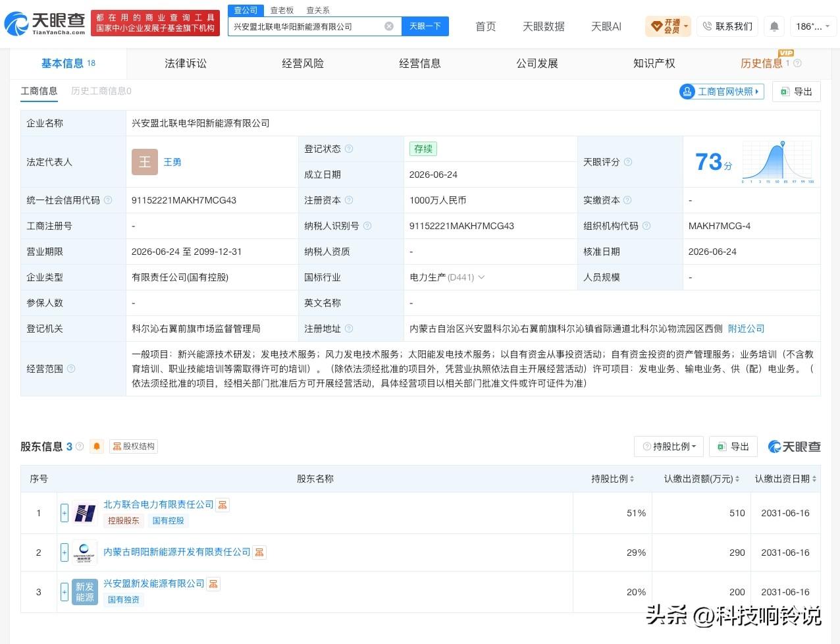Click help icon next to 注册资本

click(x=349, y=200)
